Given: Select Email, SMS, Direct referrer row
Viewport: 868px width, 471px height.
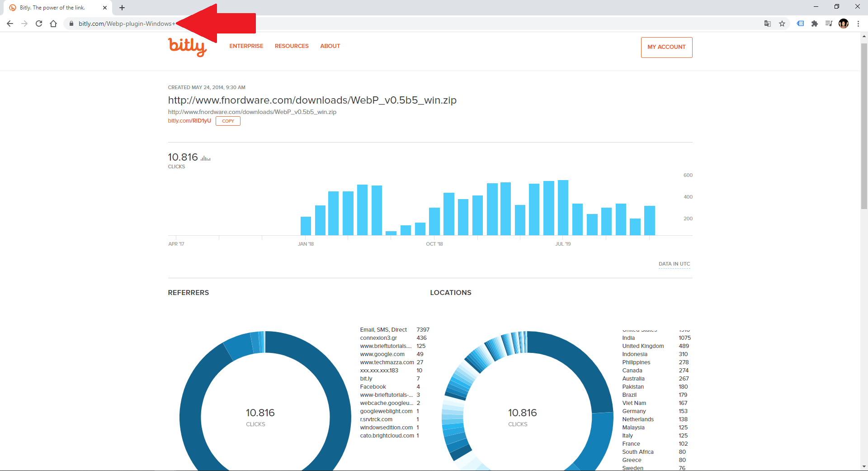Looking at the screenshot, I should pos(395,330).
